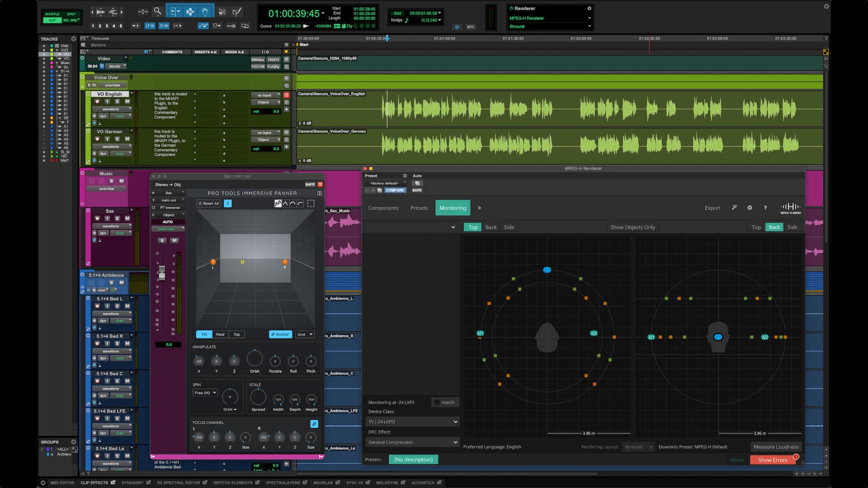
Task: Open the MPEG-H Renderer settings gear
Action: click(x=750, y=208)
